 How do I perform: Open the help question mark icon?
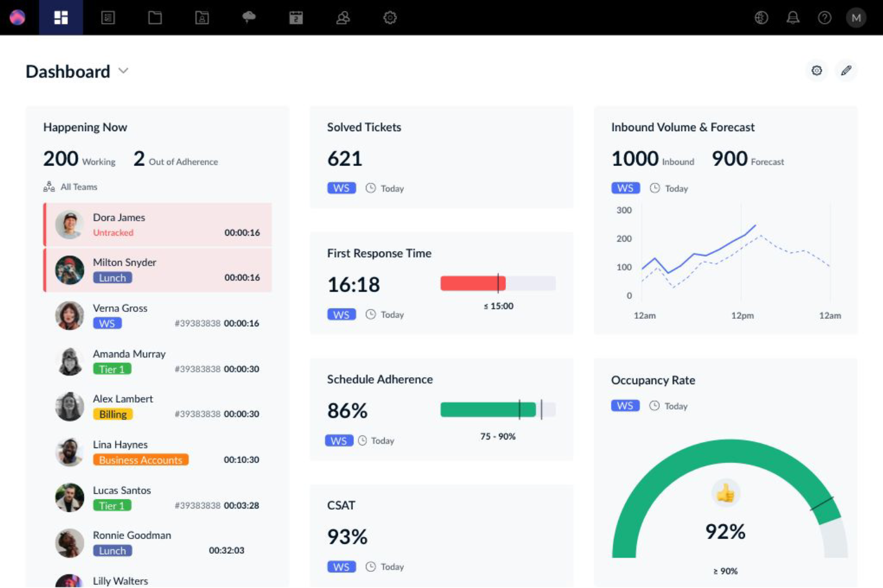point(825,17)
